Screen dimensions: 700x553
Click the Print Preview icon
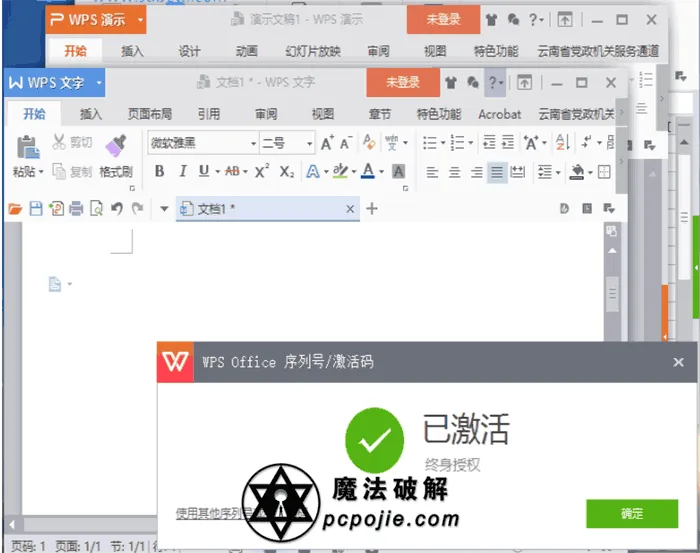[x=96, y=208]
